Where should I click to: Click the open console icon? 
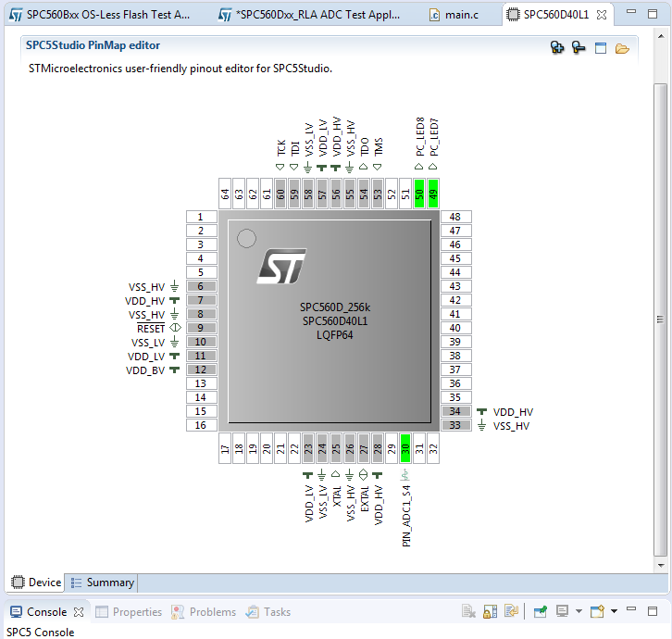pos(597,611)
